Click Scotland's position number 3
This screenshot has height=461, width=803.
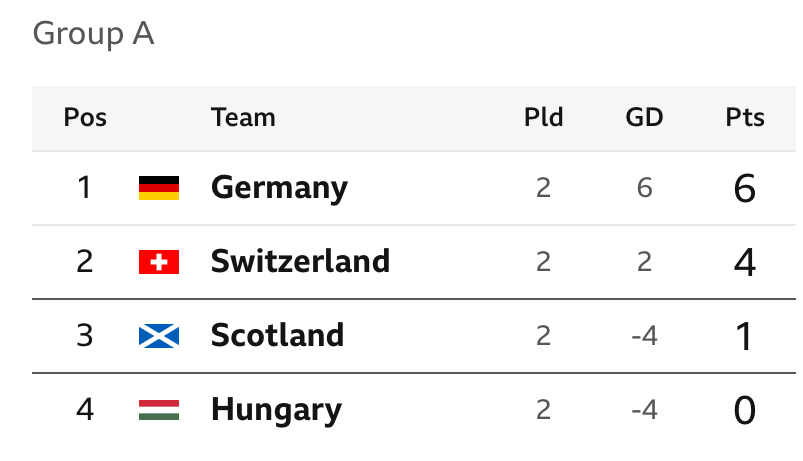(x=84, y=336)
